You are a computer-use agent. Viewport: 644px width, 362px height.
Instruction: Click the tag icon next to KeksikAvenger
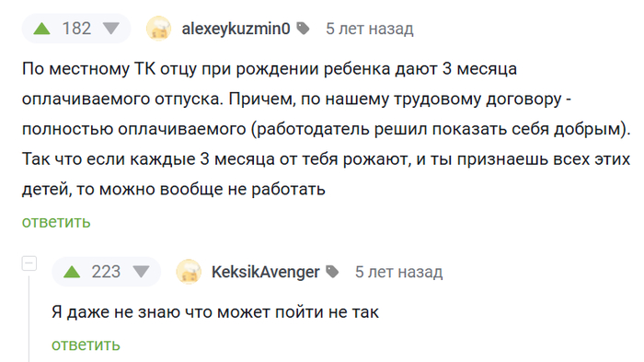[x=332, y=272]
